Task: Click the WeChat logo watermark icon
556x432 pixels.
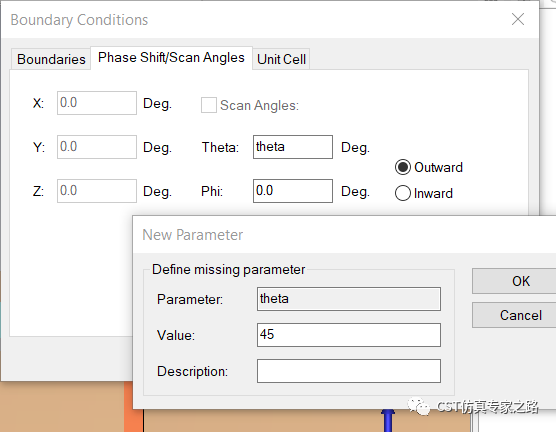Action: 418,406
